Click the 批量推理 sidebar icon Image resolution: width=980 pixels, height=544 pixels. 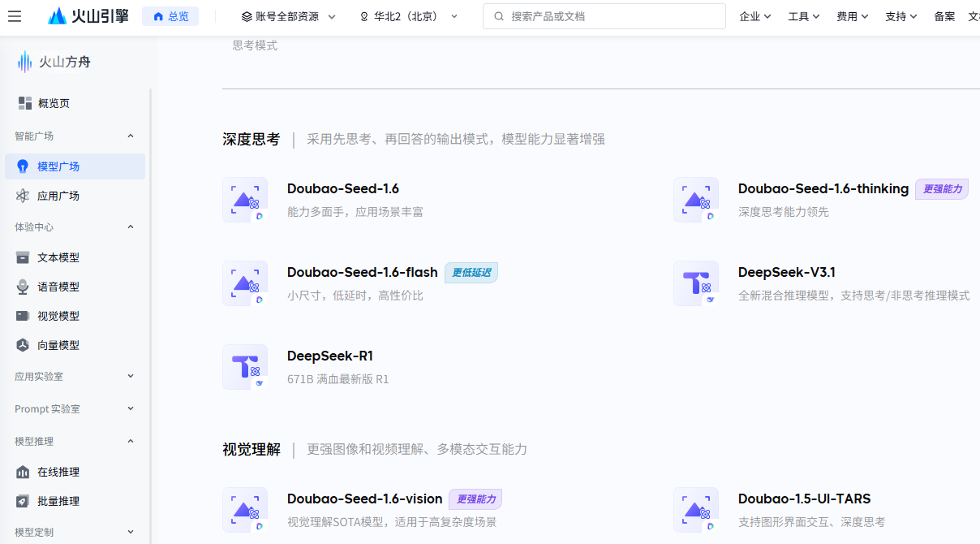tap(23, 501)
